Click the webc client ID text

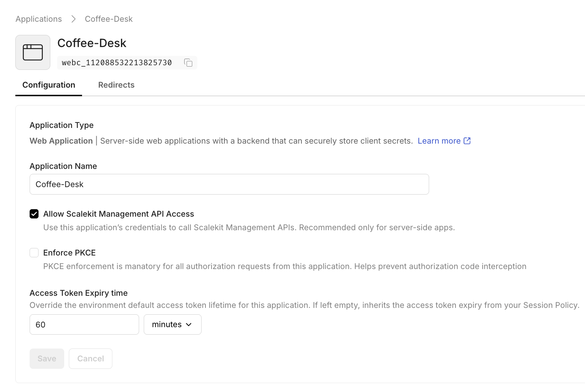[x=117, y=62]
